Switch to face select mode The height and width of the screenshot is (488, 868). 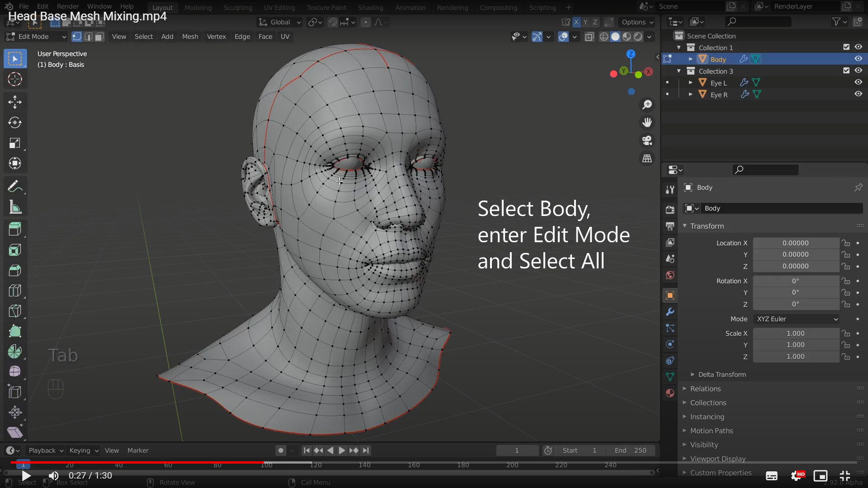tap(99, 37)
